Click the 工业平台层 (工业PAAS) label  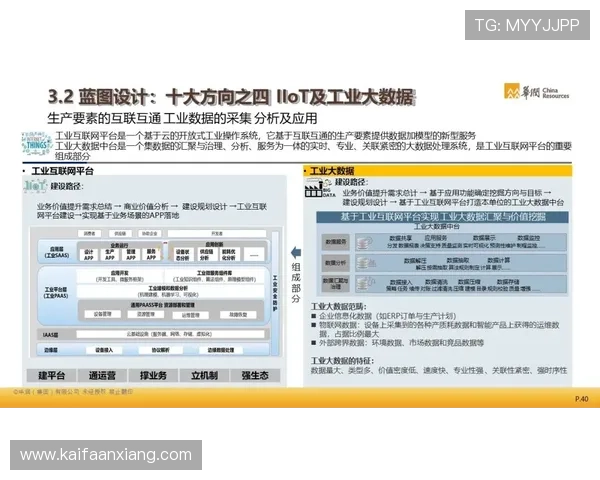pyautogui.click(x=56, y=293)
